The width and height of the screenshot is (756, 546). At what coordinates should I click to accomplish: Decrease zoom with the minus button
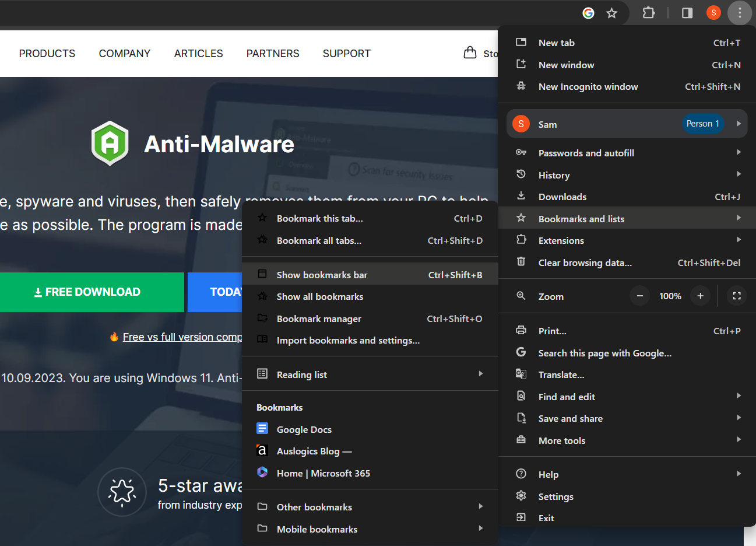point(639,296)
